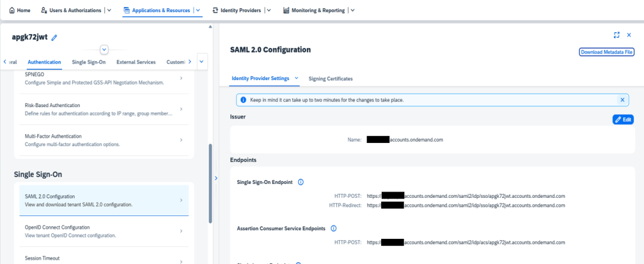Expand the Monitoring & Reporting dropdown

tap(352, 10)
